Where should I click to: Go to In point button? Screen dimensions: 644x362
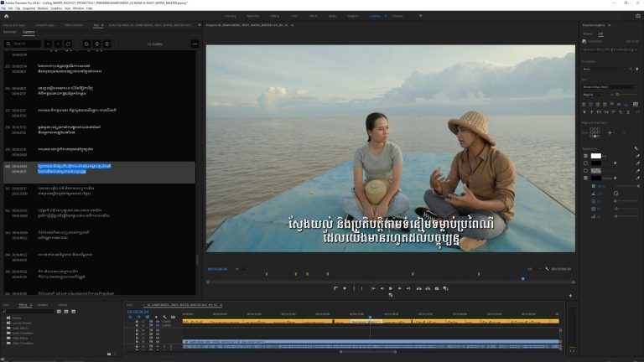tap(373, 288)
